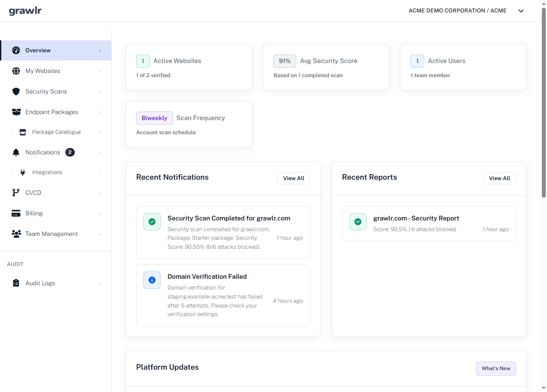Click the Package Catalogue store icon
The height and width of the screenshot is (392, 547).
(23, 132)
